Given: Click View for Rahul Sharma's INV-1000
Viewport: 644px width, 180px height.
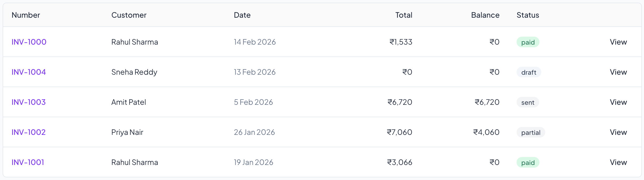Looking at the screenshot, I should [618, 42].
